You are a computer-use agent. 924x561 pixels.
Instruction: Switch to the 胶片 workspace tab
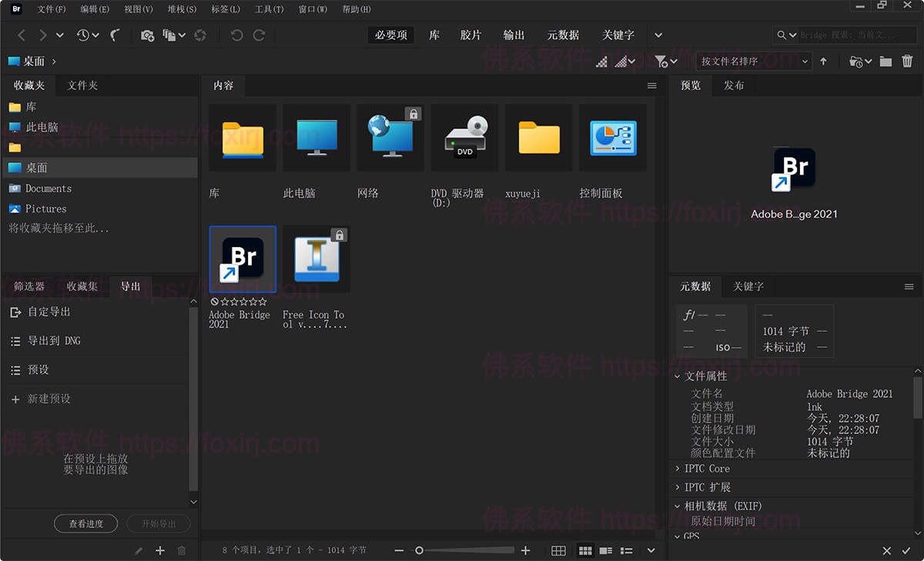470,35
